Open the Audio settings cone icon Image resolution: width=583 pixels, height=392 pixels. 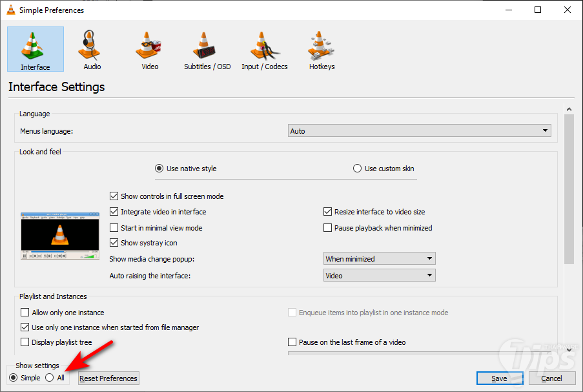(x=90, y=45)
